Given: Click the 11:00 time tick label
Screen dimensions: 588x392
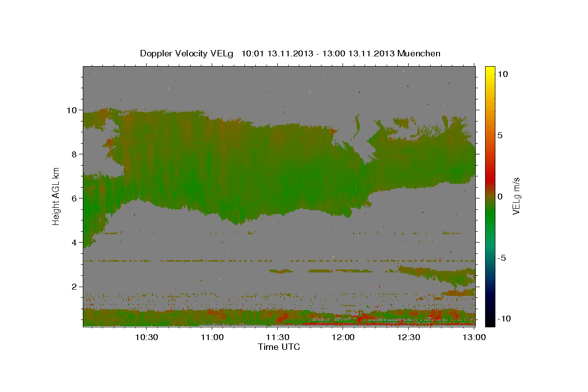Looking at the screenshot, I should 212,337.
